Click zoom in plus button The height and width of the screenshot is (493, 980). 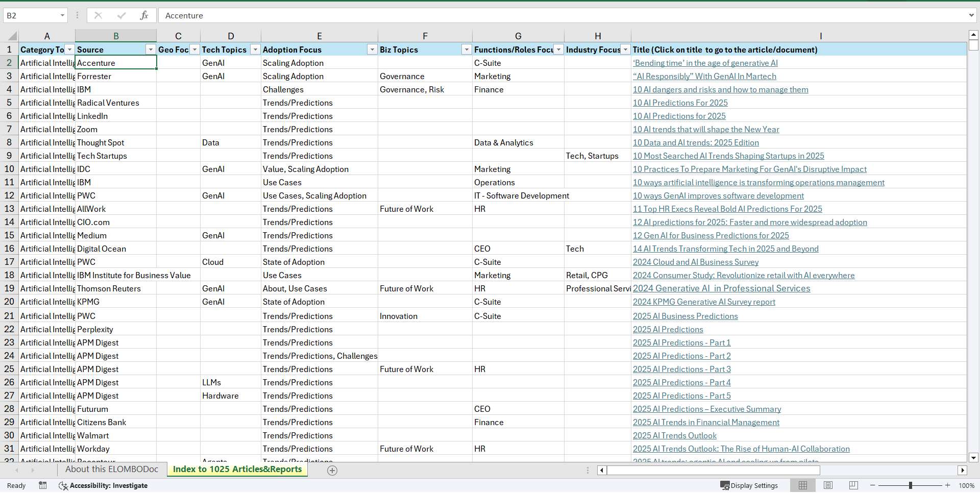point(948,485)
